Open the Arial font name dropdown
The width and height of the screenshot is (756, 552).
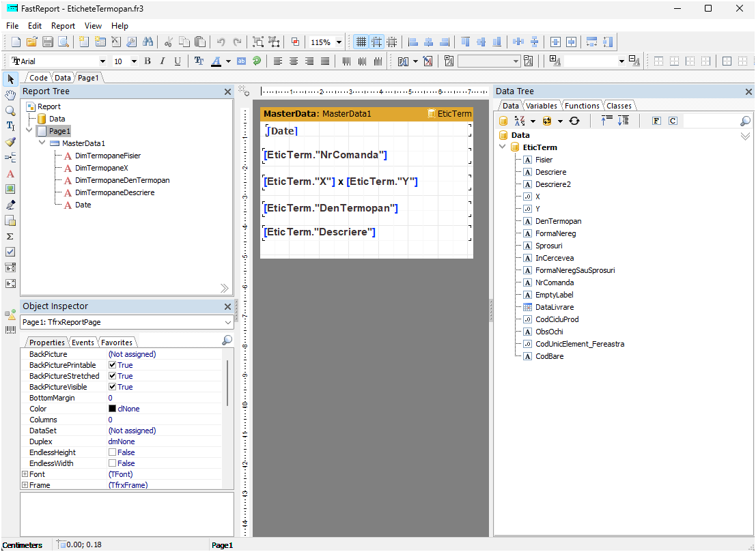pos(102,61)
